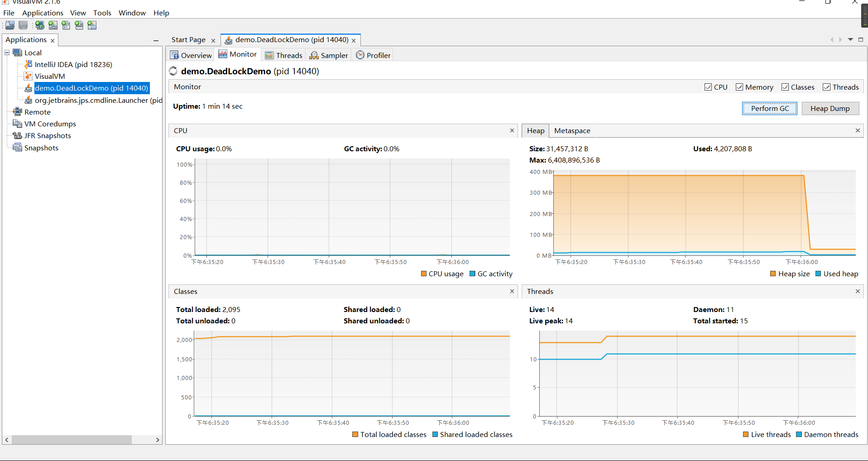
Task: Click the Add Remote Host toolbar icon
Action: 40,25
